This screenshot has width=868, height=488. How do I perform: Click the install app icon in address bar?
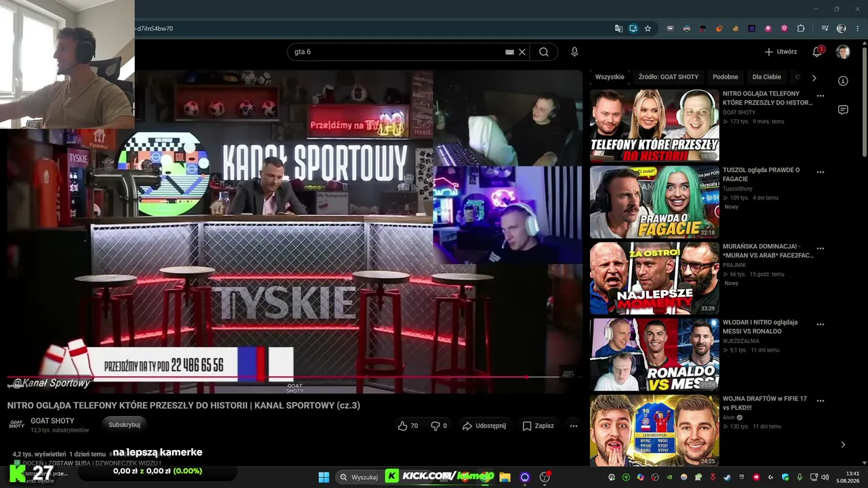pyautogui.click(x=633, y=28)
